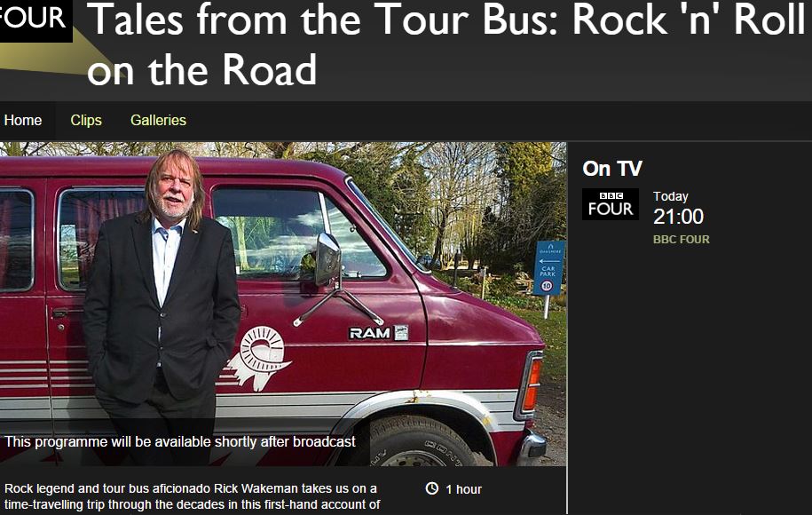Click the Today broadcast date label
Screen dimensions: 812x515
(670, 196)
